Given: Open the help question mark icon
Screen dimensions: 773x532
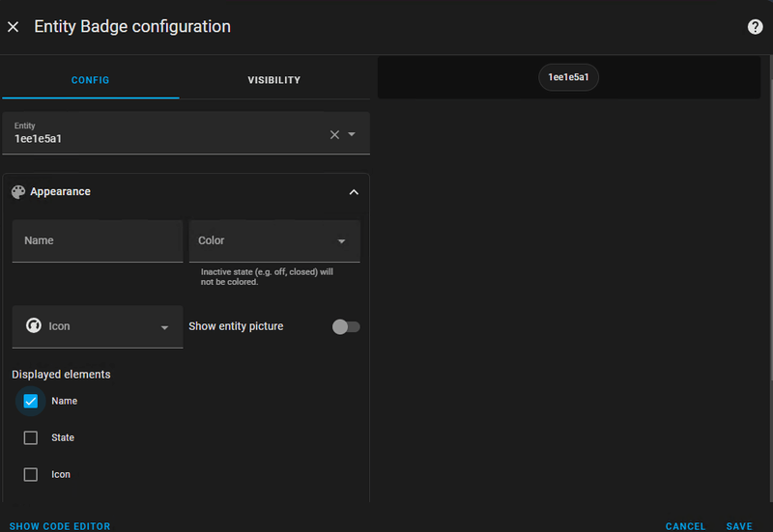Looking at the screenshot, I should pos(756,27).
